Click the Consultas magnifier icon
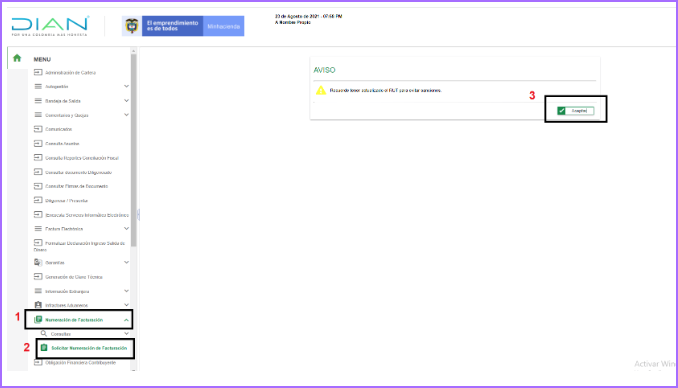Image resolution: width=678 pixels, height=388 pixels. [x=44, y=333]
